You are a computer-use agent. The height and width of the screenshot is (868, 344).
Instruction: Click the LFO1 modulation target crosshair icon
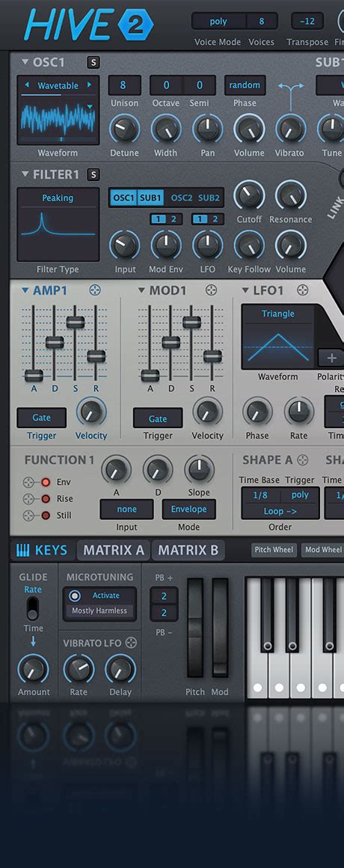(302, 290)
